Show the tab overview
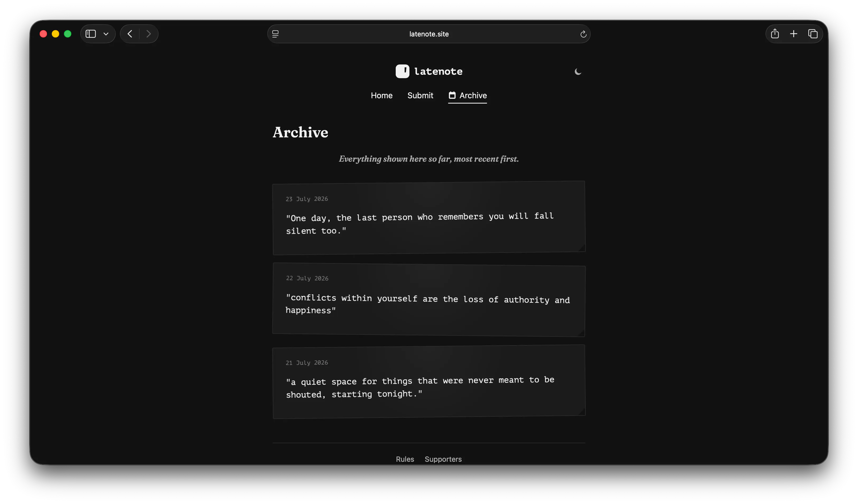 [813, 34]
